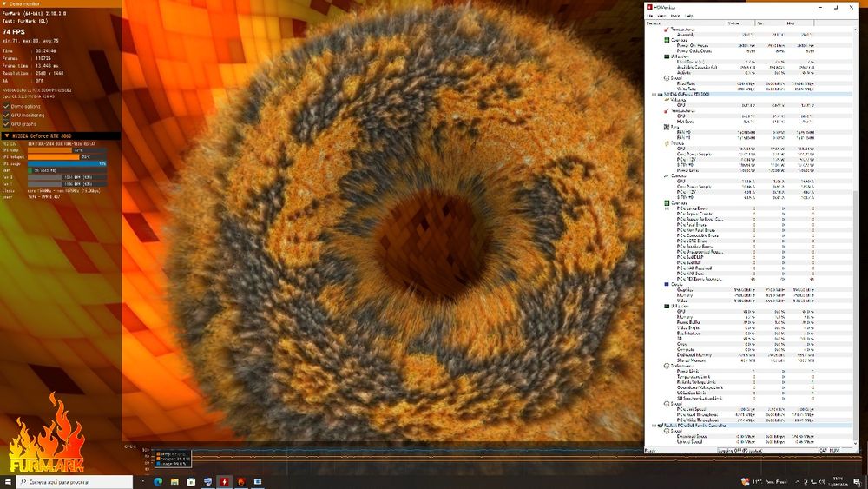Image resolution: width=868 pixels, height=489 pixels.
Task: Open the View menu in HWMonitor
Action: [x=662, y=16]
